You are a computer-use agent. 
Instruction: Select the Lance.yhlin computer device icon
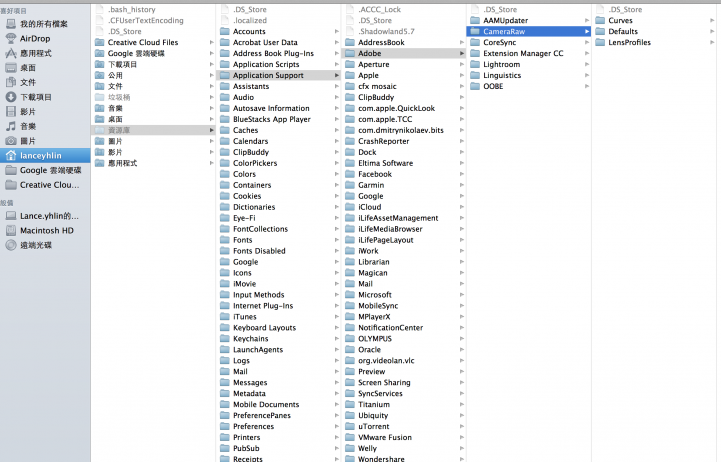click(11, 216)
